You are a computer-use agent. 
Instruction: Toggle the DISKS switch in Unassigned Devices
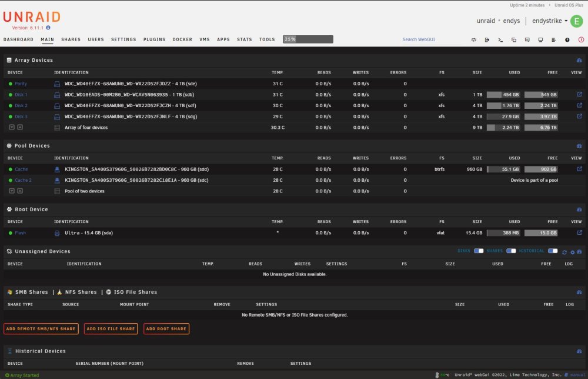point(479,251)
